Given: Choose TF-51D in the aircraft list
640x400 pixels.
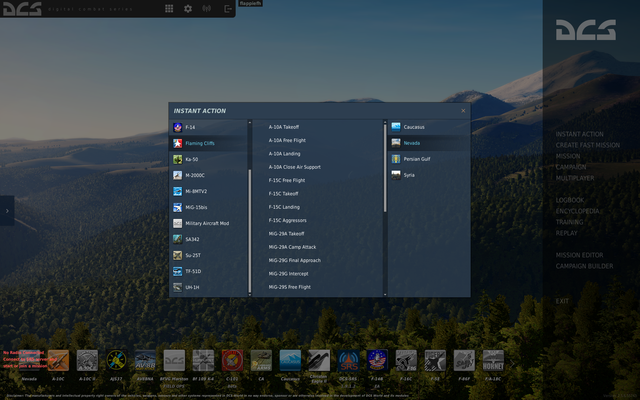Looking at the screenshot, I should 208,271.
